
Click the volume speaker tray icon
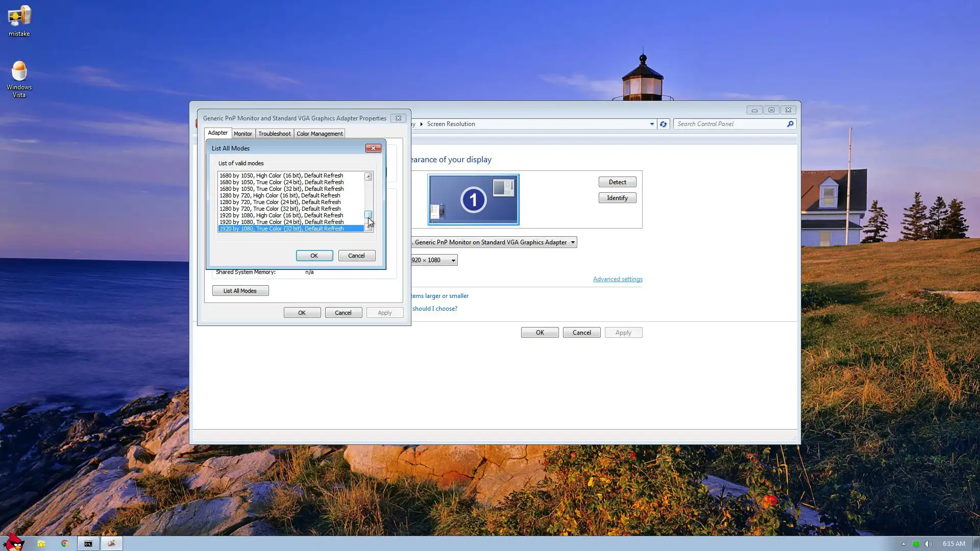pyautogui.click(x=928, y=544)
